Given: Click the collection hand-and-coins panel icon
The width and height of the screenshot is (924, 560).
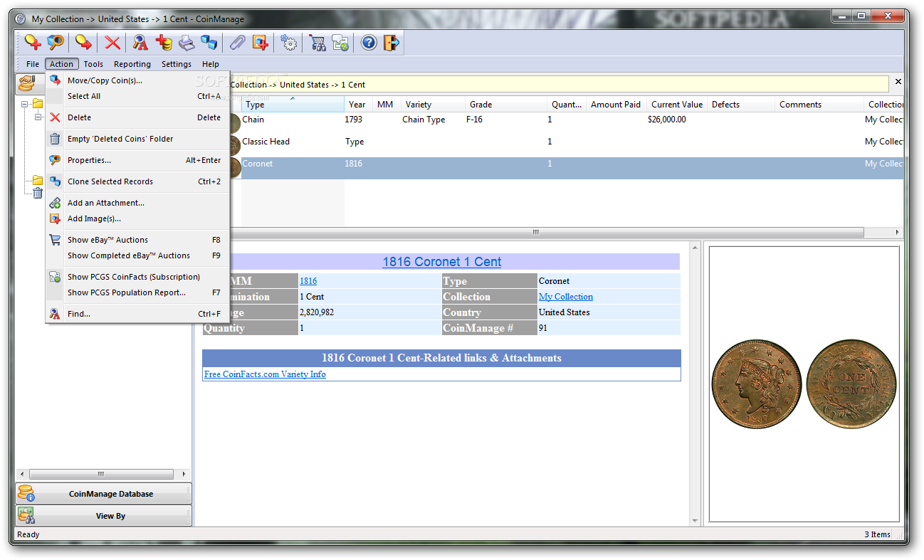Looking at the screenshot, I should tap(28, 84).
